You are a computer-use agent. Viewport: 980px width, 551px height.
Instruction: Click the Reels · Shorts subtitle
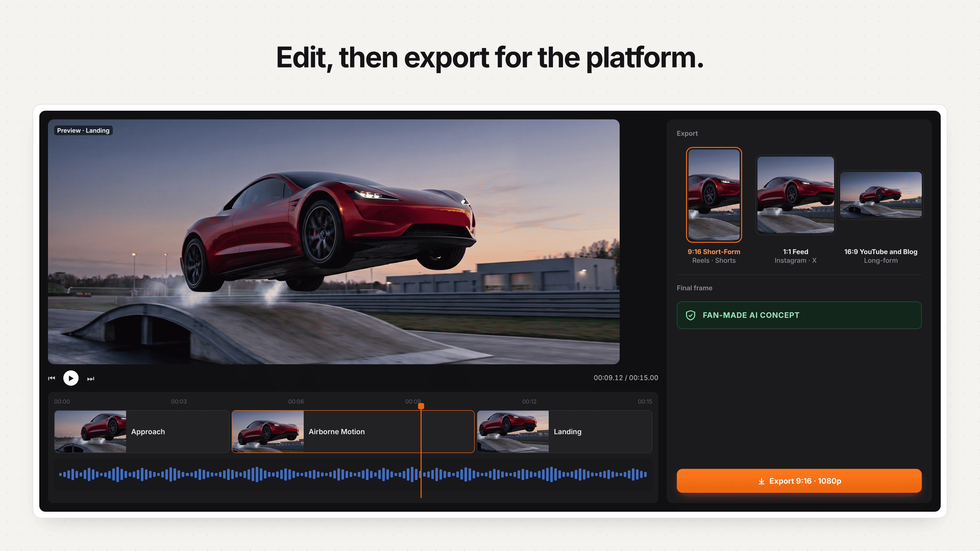point(714,260)
